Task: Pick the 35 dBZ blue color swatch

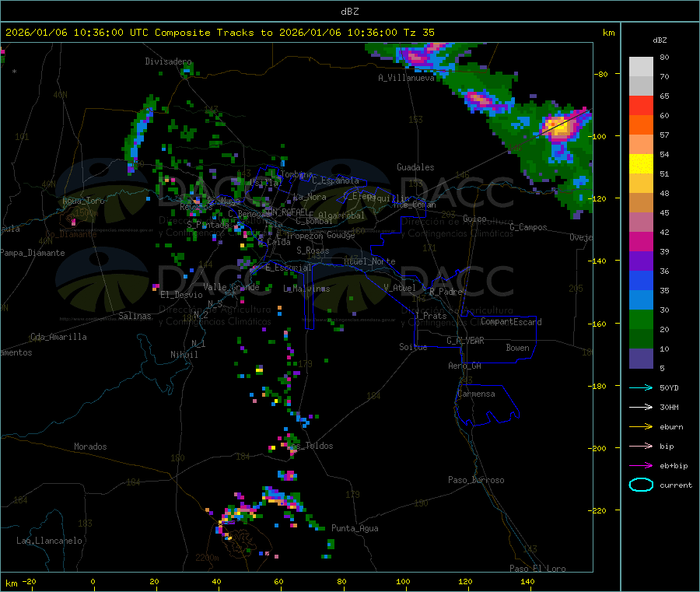Action: tap(641, 280)
